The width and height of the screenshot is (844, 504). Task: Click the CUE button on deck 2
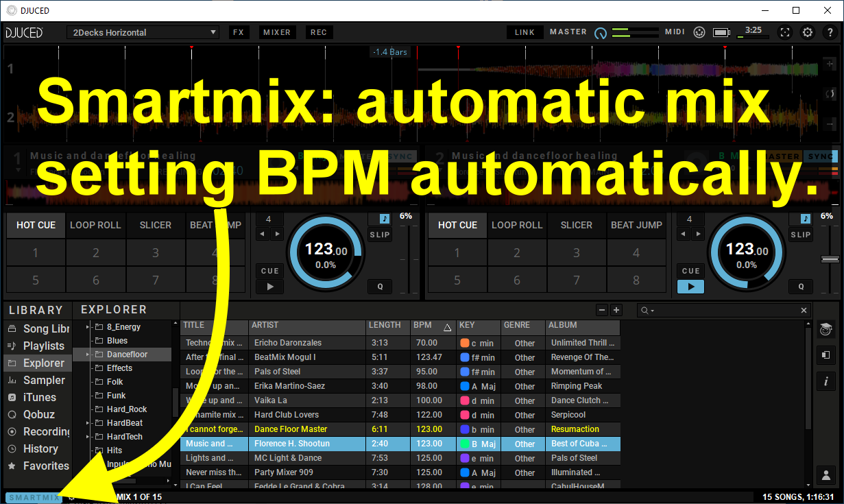pyautogui.click(x=690, y=271)
